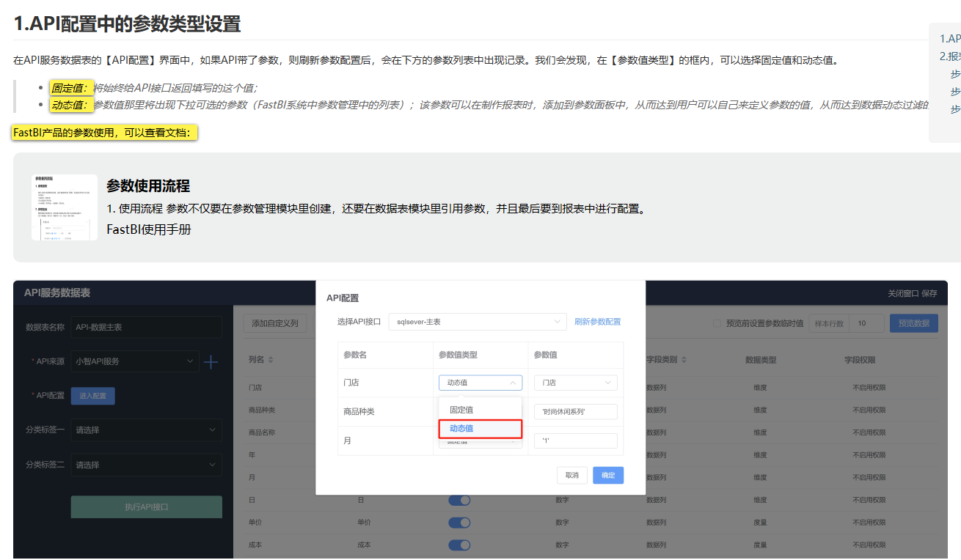Click the 执行API接口 button
The height and width of the screenshot is (560, 961).
pos(146,507)
